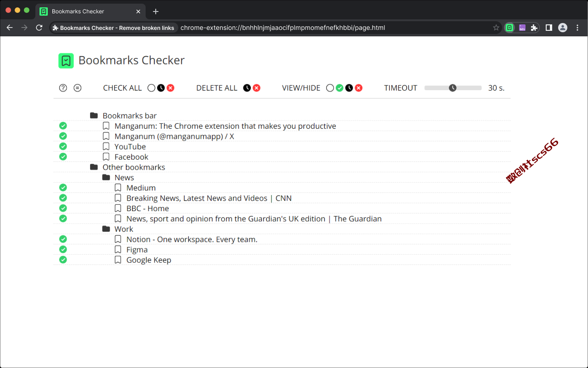Open the help question mark icon
The height and width of the screenshot is (368, 588).
[x=63, y=88]
